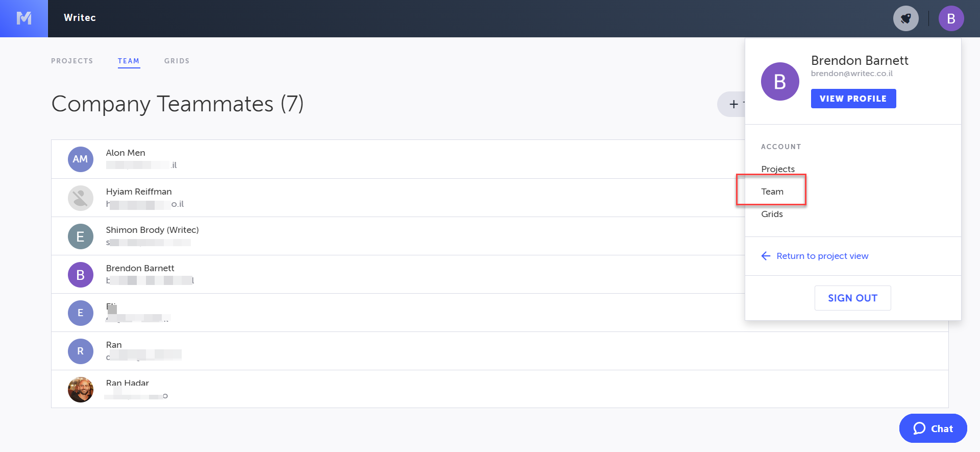Viewport: 980px width, 452px height.
Task: Select the Team tab
Action: tap(129, 61)
